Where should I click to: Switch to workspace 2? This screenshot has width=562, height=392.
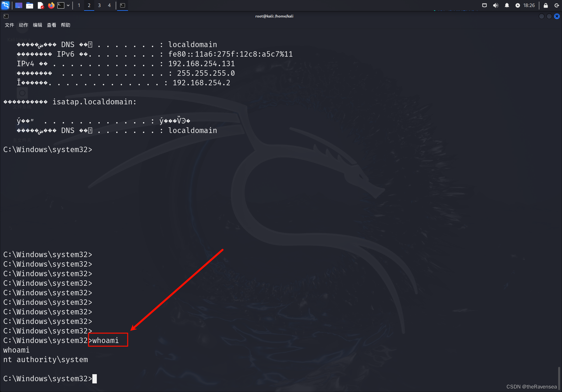click(x=89, y=5)
